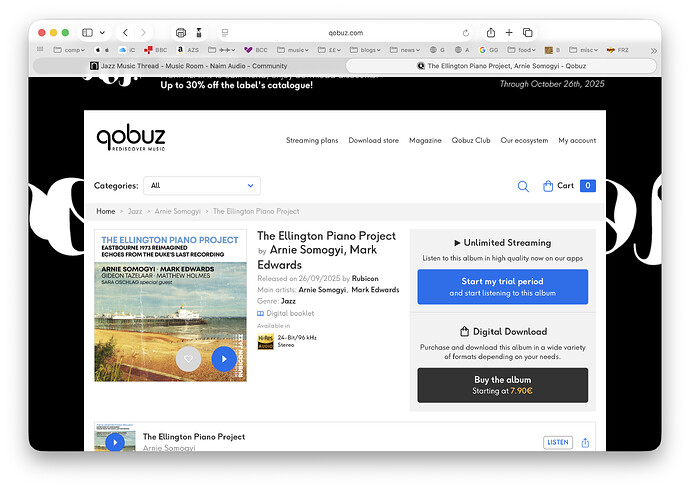Screen dimensions: 690x489
Task: Click the search magnifier icon
Action: coord(523,186)
